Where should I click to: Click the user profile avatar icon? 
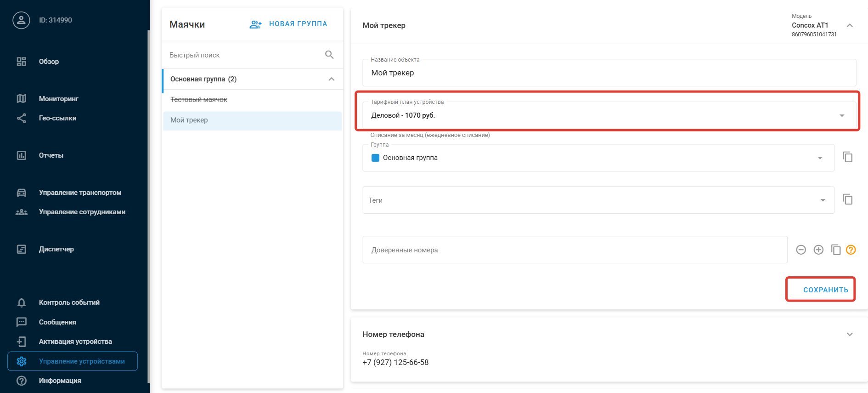click(x=21, y=20)
